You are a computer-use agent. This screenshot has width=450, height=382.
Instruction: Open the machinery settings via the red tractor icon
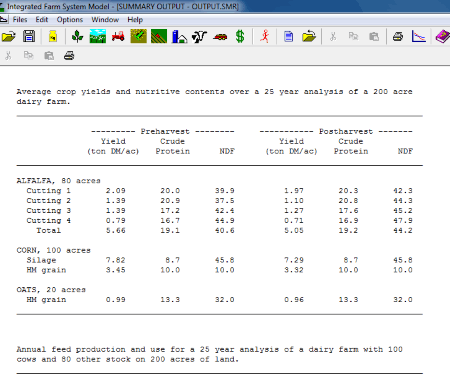118,36
